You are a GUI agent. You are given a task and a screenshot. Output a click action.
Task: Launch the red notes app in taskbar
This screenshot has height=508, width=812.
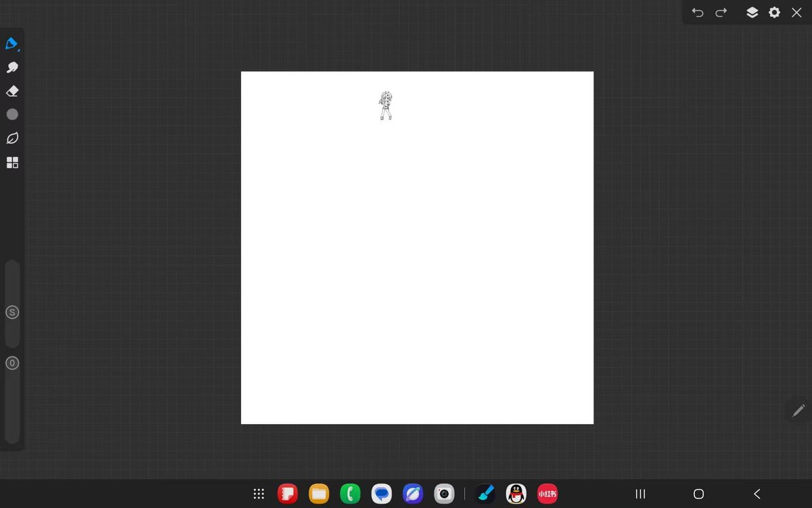tap(288, 494)
